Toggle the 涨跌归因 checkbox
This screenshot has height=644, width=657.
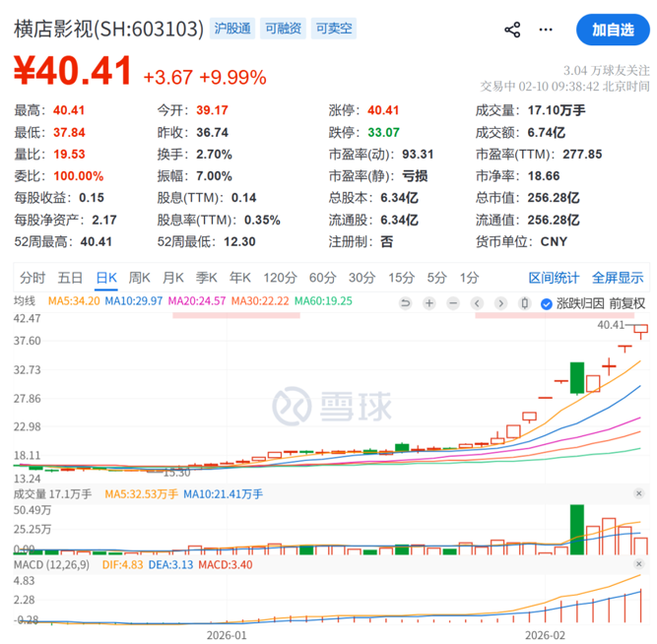(x=547, y=303)
